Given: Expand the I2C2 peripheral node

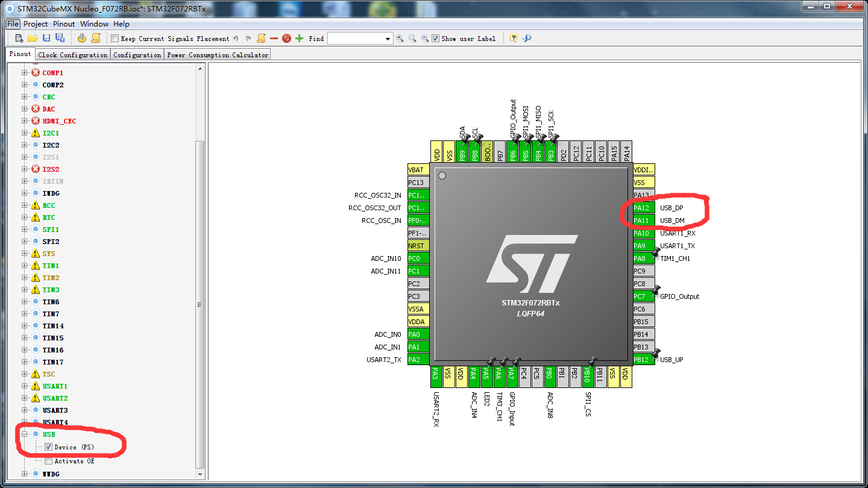Looking at the screenshot, I should click(25, 145).
